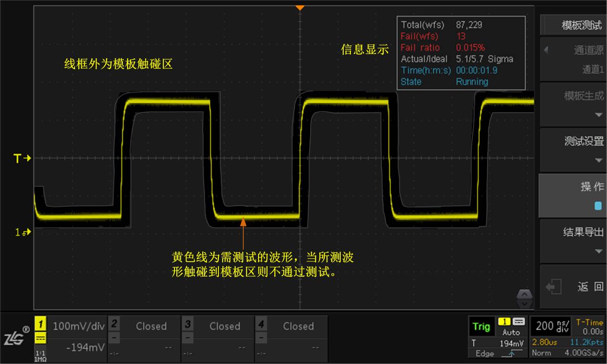Click the ZLG logo icon
607x364 pixels.
pyautogui.click(x=16, y=337)
